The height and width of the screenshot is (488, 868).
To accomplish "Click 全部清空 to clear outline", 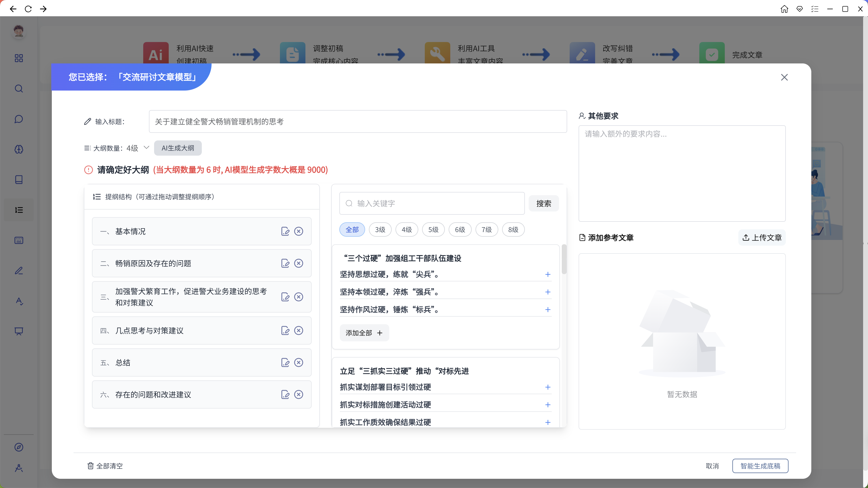I will point(105,466).
